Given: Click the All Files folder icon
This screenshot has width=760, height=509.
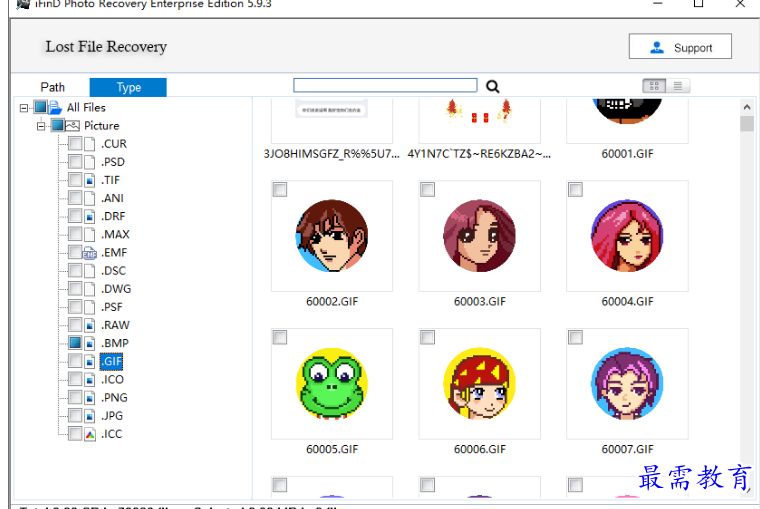Looking at the screenshot, I should [x=55, y=107].
